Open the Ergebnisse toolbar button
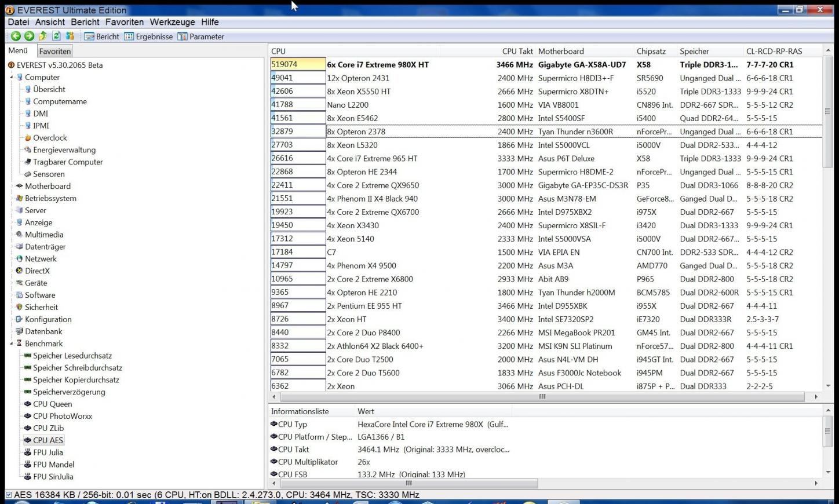This screenshot has width=839, height=504. 148,36
